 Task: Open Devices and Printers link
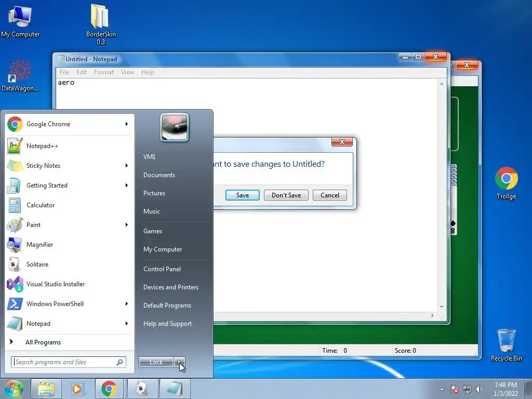tap(170, 287)
